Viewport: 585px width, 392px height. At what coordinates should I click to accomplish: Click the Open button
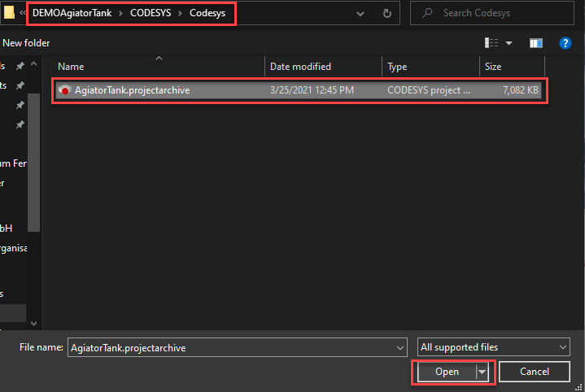click(x=447, y=372)
